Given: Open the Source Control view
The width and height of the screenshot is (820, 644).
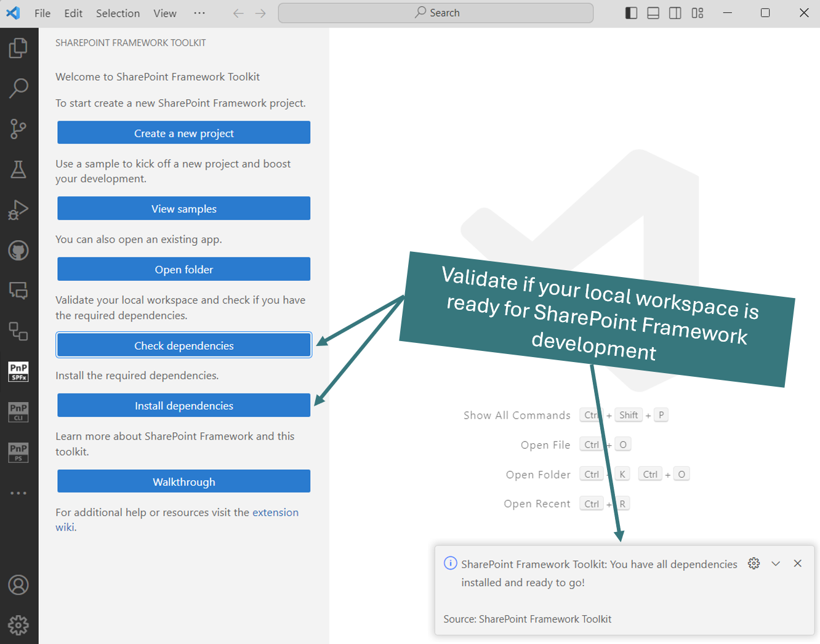Looking at the screenshot, I should coord(18,129).
